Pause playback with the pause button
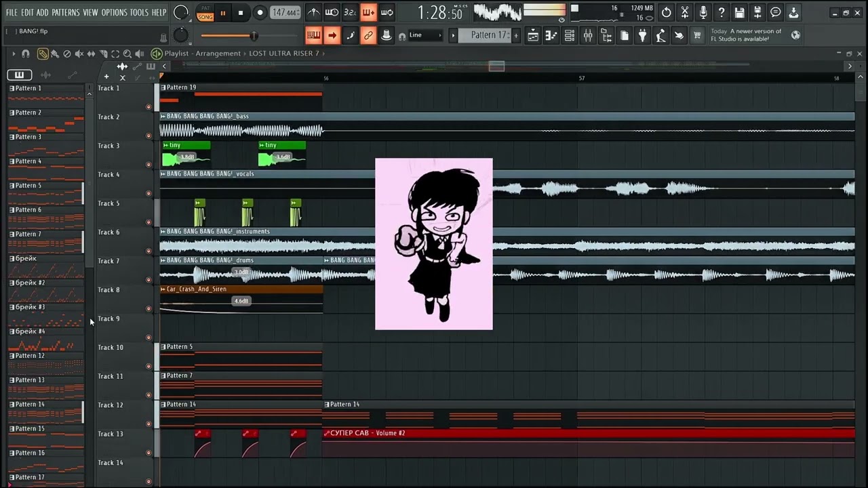868x488 pixels. tap(222, 13)
